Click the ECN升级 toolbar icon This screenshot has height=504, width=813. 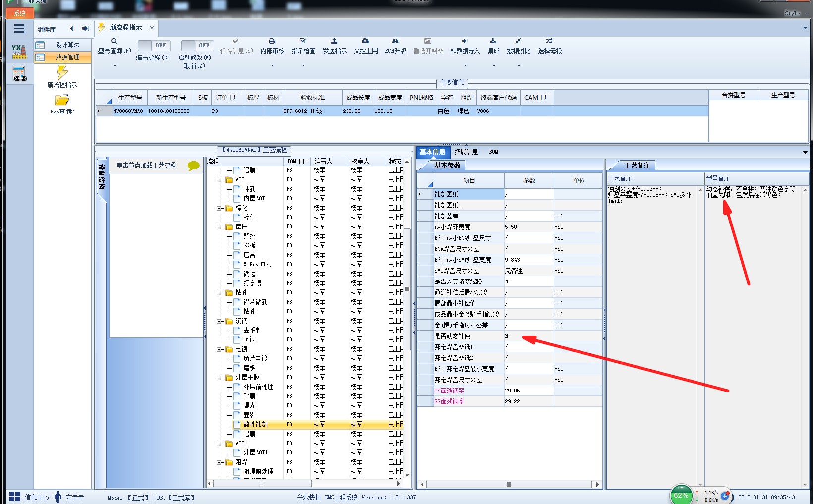[395, 41]
